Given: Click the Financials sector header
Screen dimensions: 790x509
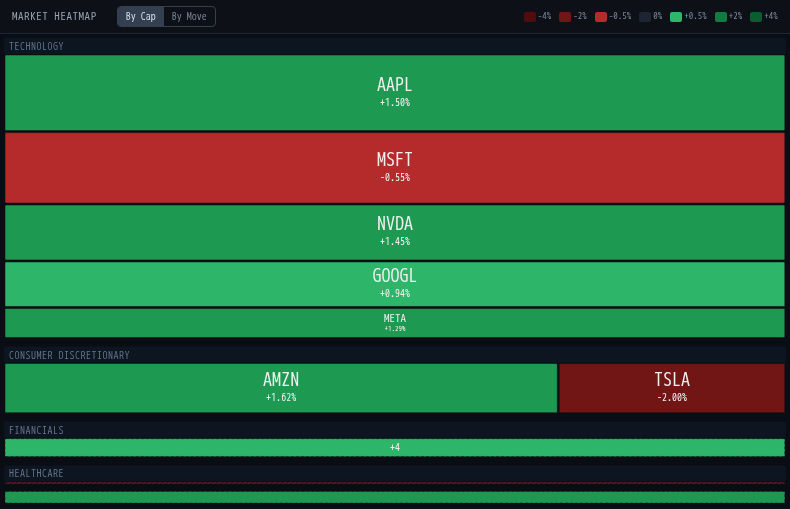Looking at the screenshot, I should coord(394,430).
